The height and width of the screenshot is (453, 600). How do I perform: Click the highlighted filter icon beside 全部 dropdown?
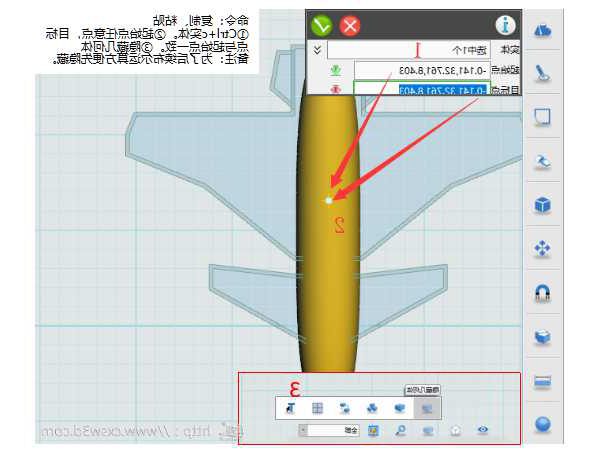(373, 430)
